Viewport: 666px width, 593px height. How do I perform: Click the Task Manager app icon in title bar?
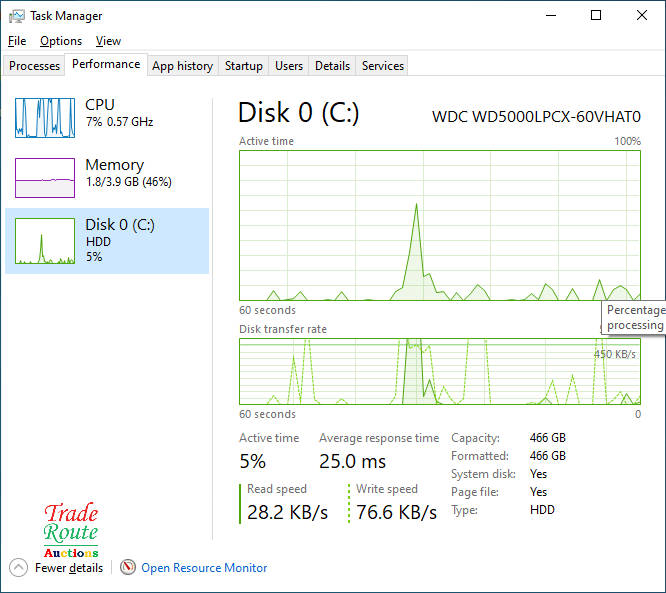coord(16,16)
